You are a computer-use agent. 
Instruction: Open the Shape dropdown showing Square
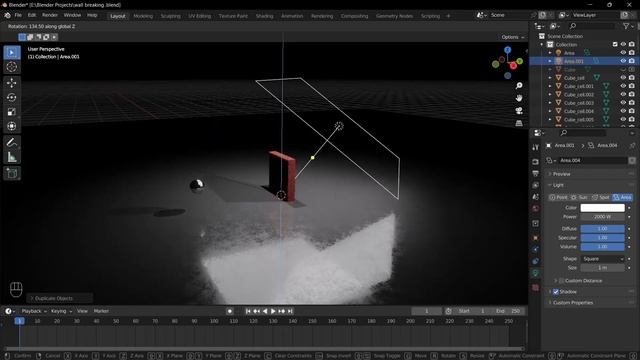point(602,259)
